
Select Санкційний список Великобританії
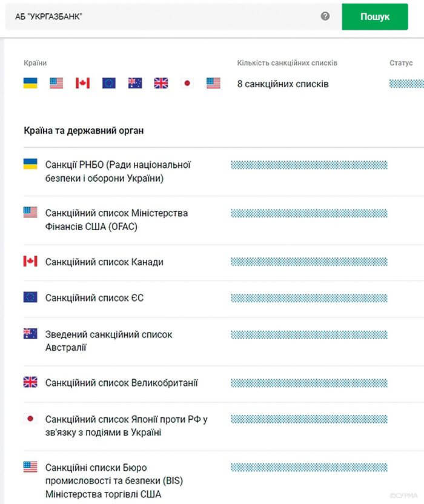click(121, 383)
